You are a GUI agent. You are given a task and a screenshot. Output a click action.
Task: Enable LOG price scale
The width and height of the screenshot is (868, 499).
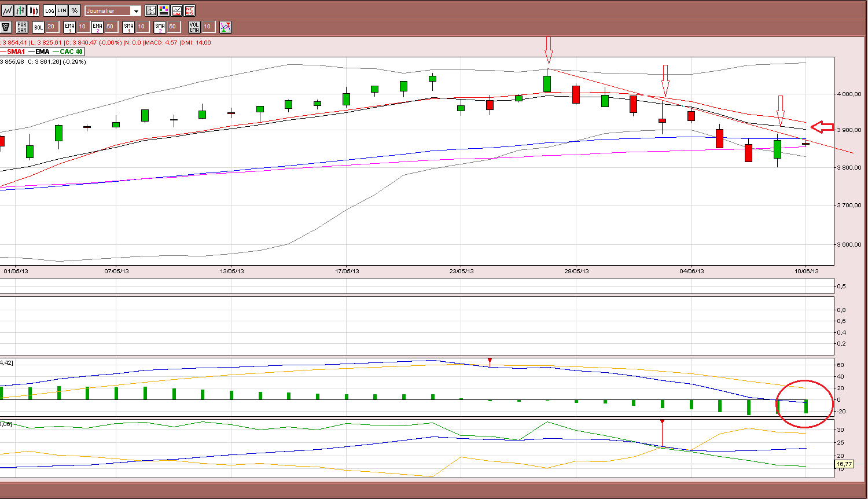click(49, 10)
